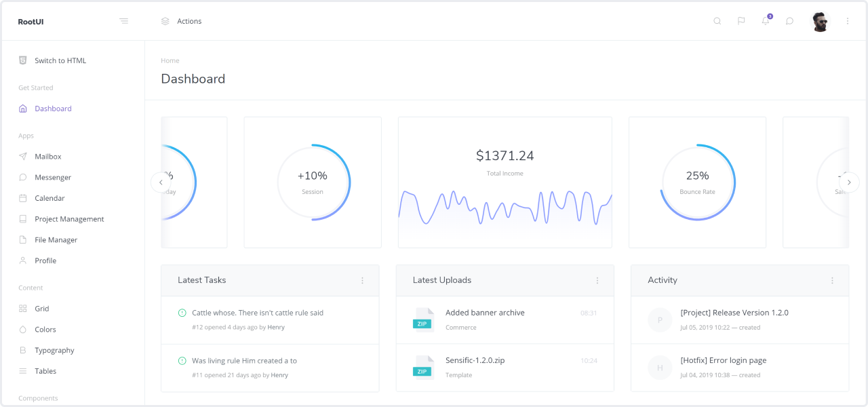Open Mailbox from sidebar

[48, 157]
